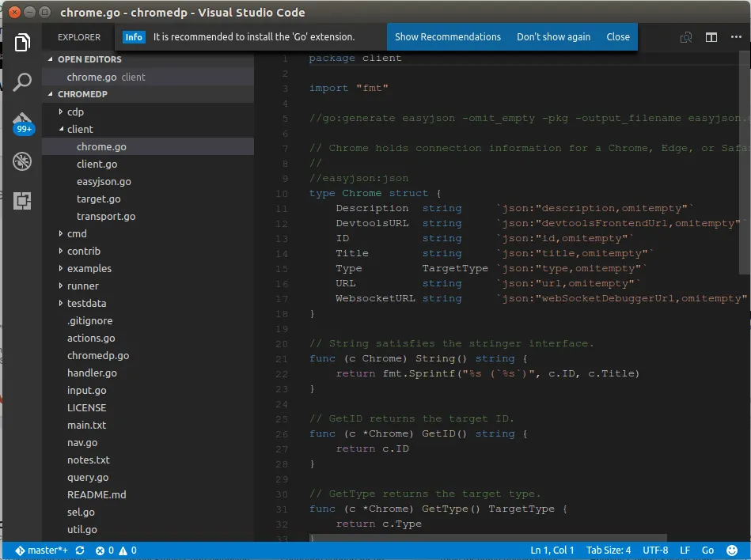
Task: Open the Search view in activity bar
Action: (x=22, y=81)
